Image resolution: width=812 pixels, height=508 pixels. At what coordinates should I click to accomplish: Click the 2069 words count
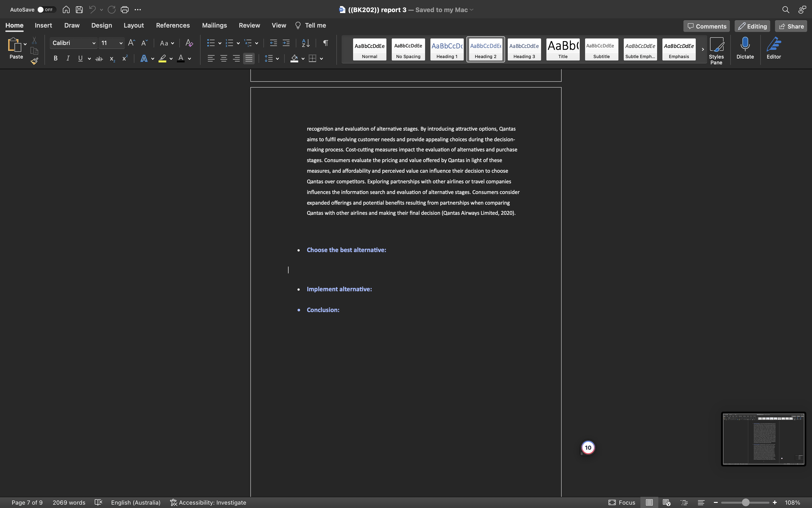69,503
